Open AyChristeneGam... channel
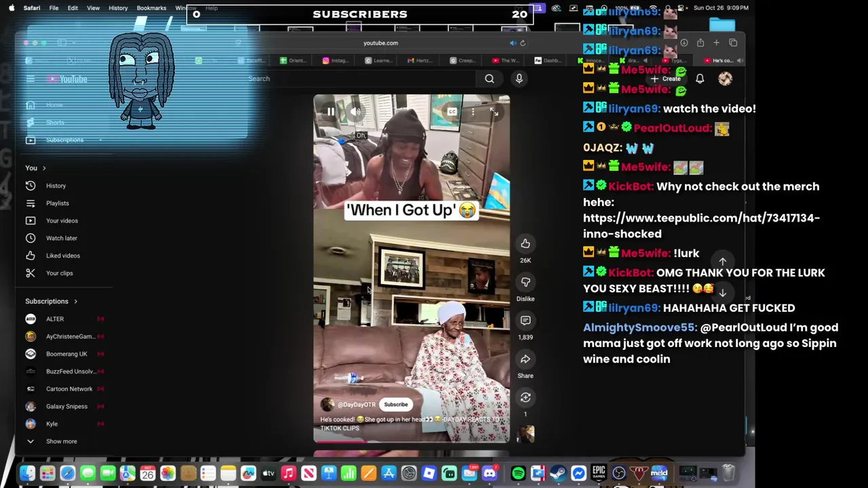The height and width of the screenshot is (488, 868). coord(71,337)
